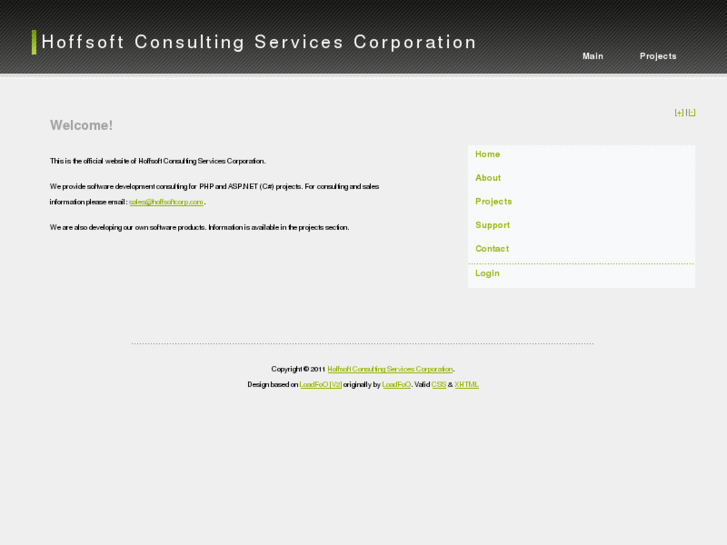Click the 'We are also developing' paragraph
The image size is (727, 545).
199,228
